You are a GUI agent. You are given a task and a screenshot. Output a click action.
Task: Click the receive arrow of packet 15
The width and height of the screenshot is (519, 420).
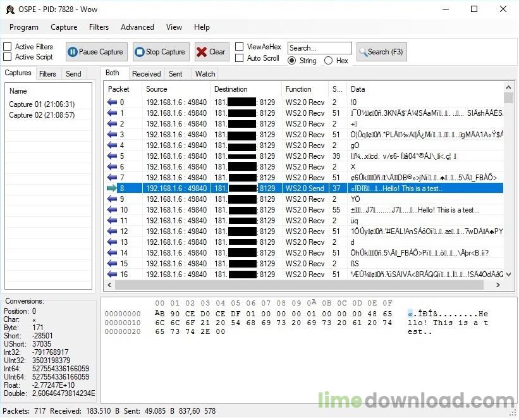point(112,264)
